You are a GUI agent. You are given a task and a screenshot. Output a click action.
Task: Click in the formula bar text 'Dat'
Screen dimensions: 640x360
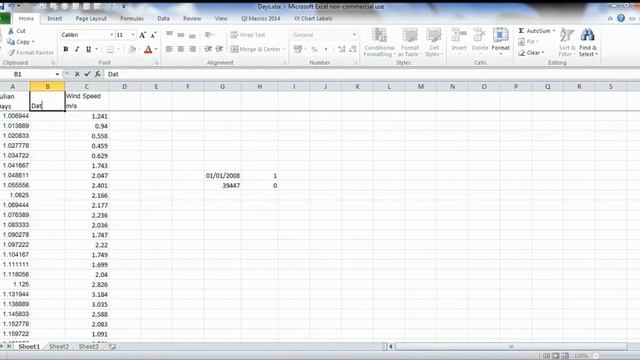click(113, 74)
